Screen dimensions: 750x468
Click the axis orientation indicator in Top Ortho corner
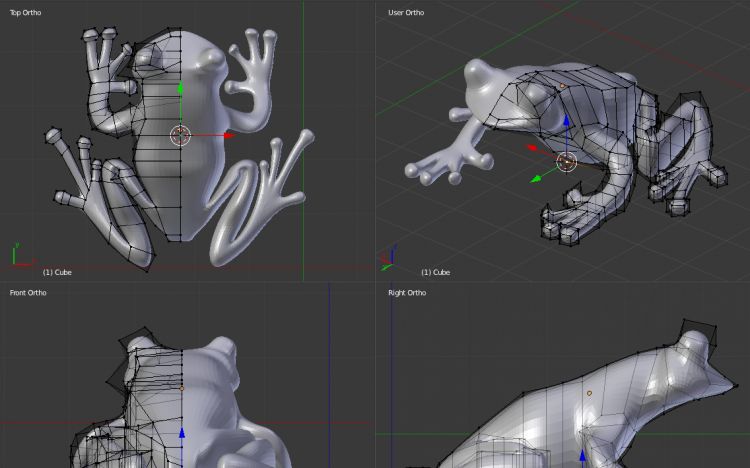22,254
